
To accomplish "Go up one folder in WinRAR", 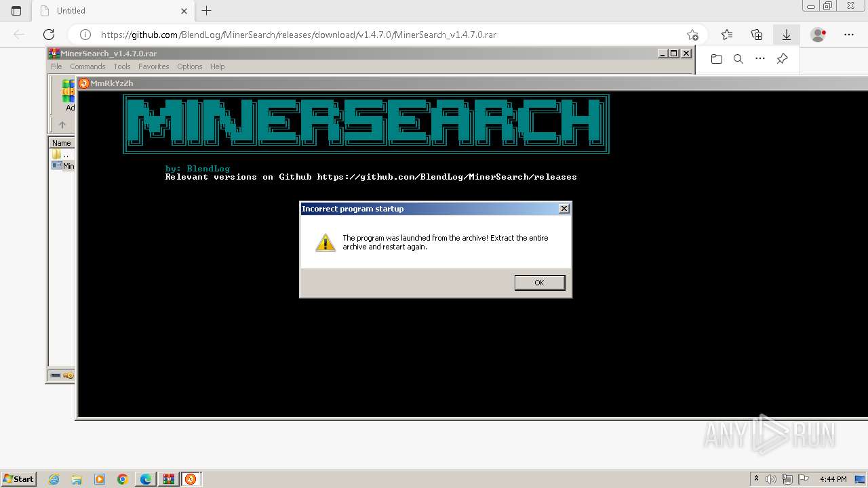I will pyautogui.click(x=62, y=125).
